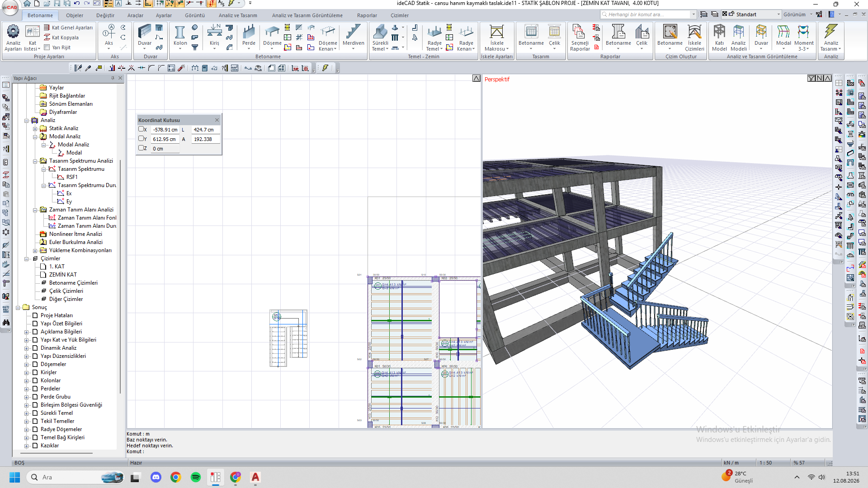Screen dimensions: 868x488
Task: Click the L length field
Action: [205, 130]
